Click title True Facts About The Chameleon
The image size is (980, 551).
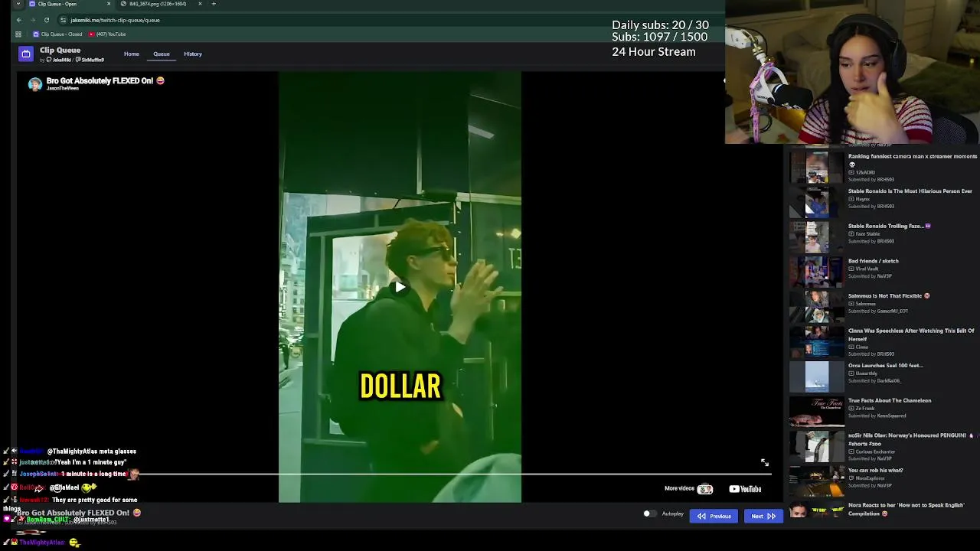coord(890,400)
